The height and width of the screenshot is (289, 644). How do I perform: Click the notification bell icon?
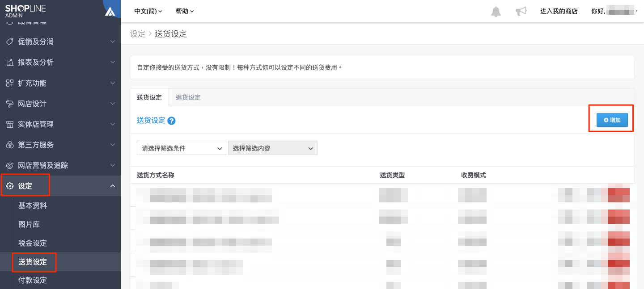coord(496,12)
